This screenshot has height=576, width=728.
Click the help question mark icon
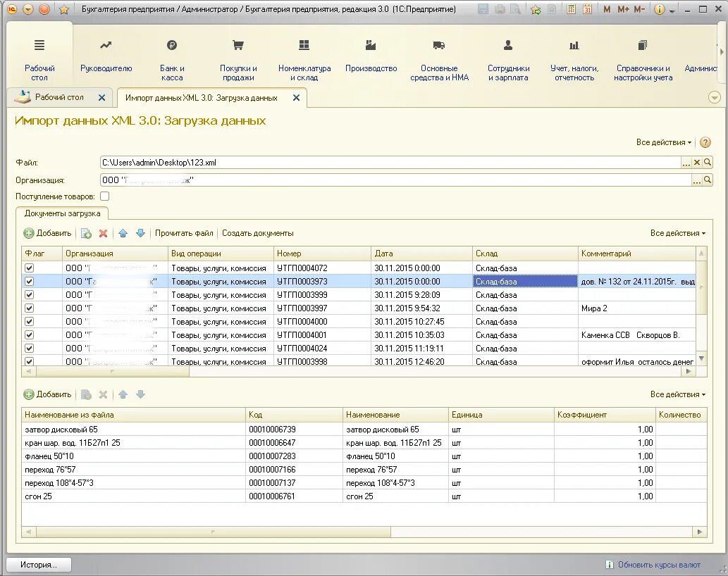[705, 142]
